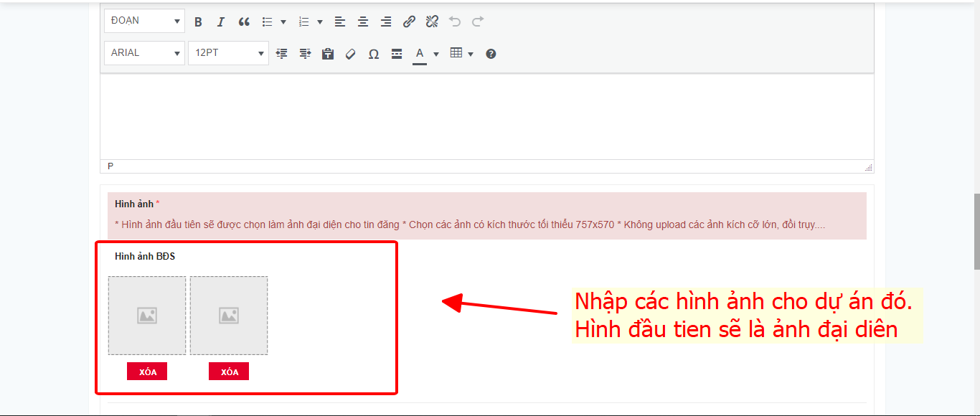Align text to the right

[x=386, y=22]
